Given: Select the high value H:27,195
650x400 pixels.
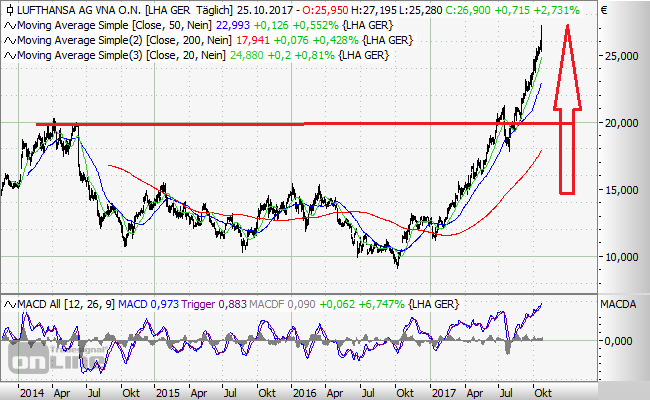Looking at the screenshot, I should pyautogui.click(x=374, y=10).
